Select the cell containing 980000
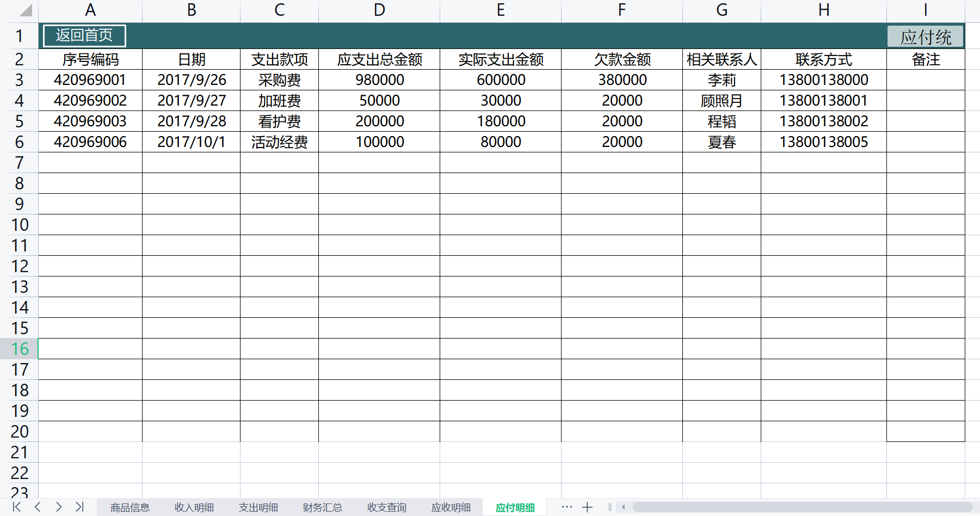Image resolution: width=980 pixels, height=516 pixels. pos(379,79)
